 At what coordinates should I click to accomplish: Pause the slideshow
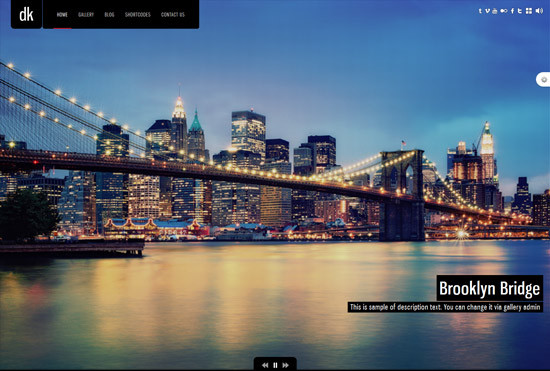275,365
